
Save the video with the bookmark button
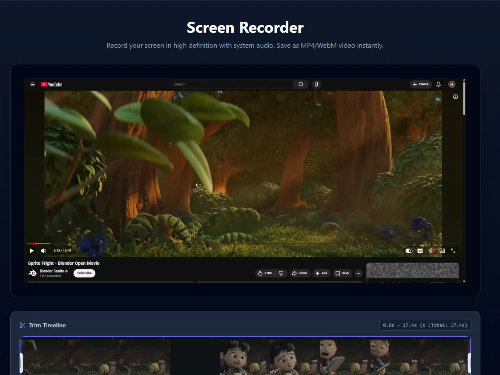pos(342,273)
